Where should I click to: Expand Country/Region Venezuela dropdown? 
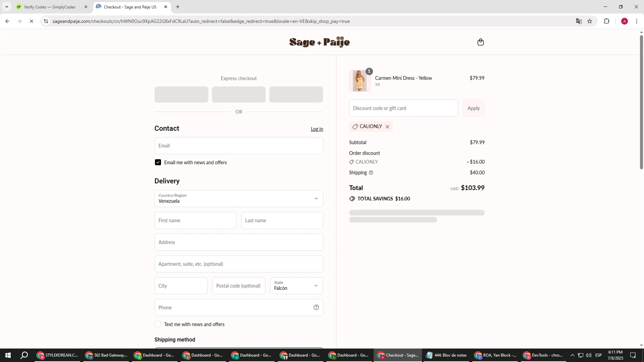point(239,199)
